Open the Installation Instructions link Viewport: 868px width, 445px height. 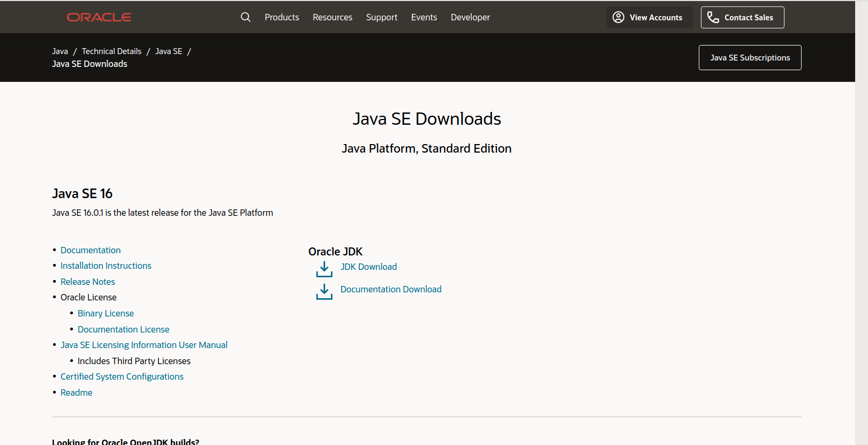106,266
